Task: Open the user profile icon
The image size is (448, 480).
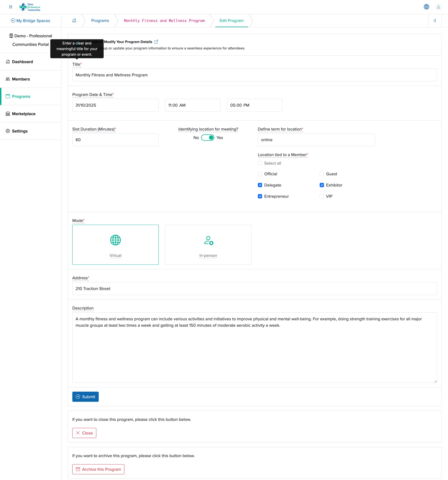Action: pos(438,7)
